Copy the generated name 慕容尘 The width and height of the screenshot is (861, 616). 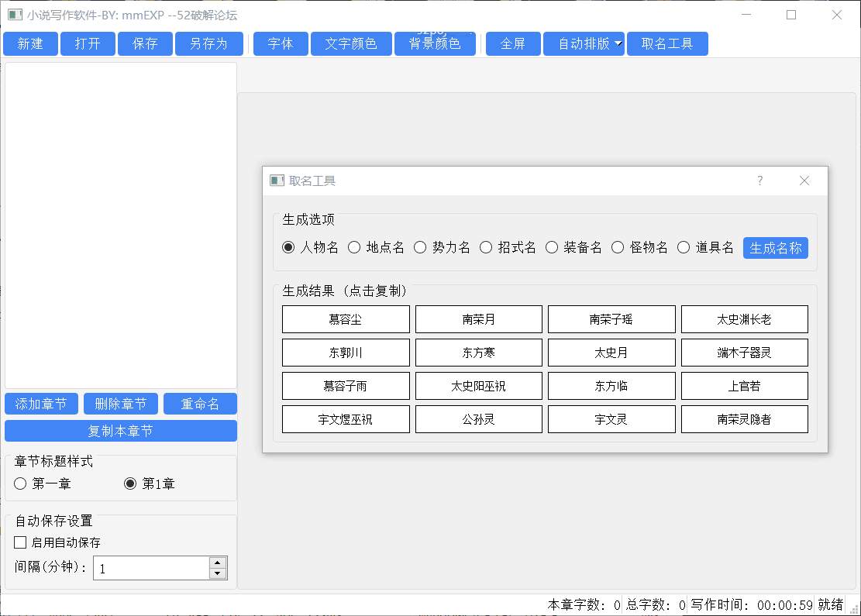coord(346,319)
